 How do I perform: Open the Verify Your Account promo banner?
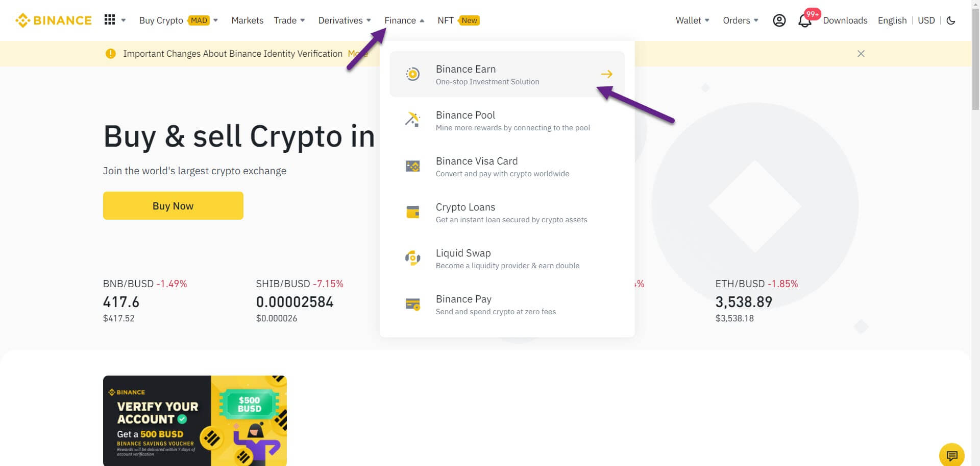pyautogui.click(x=195, y=421)
